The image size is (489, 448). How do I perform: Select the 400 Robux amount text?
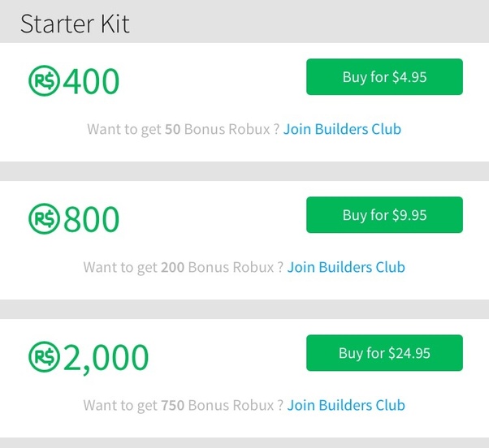[91, 81]
